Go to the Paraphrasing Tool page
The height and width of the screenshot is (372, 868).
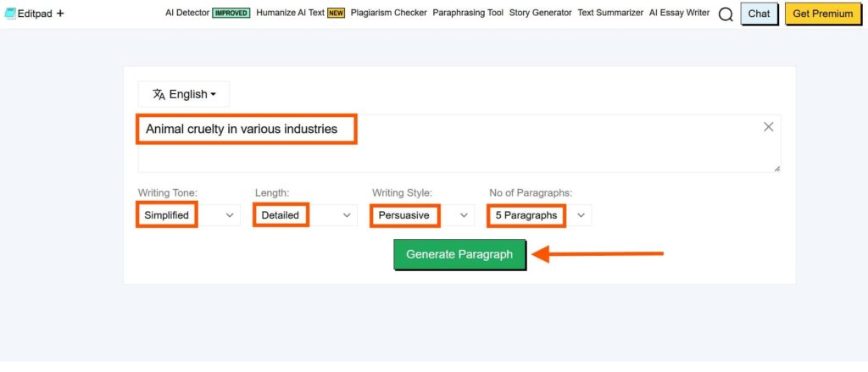[x=468, y=13]
